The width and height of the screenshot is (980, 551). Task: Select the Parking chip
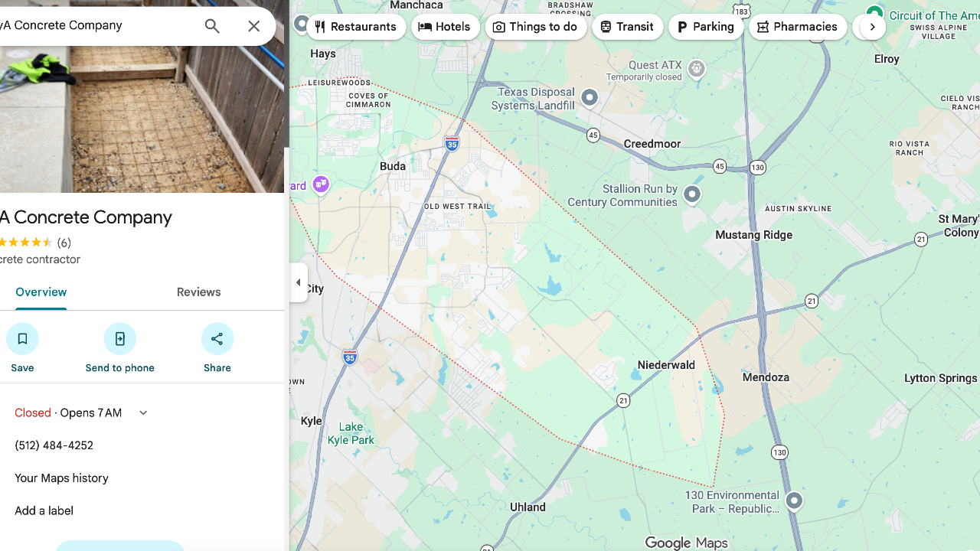pos(706,27)
